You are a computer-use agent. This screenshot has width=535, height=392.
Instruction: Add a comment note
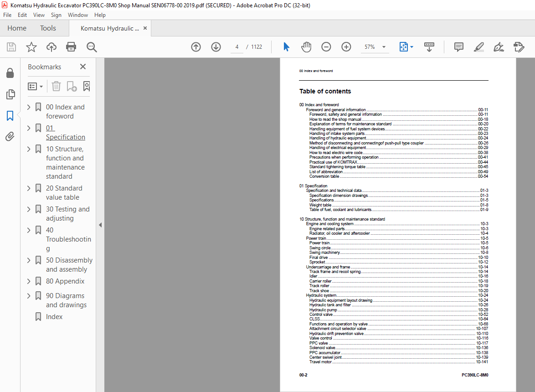click(x=459, y=47)
